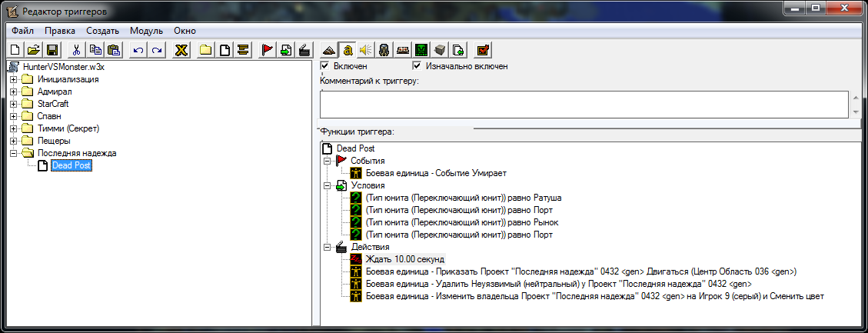Image resolution: width=868 pixels, height=333 pixels.
Task: Select HunterVSMonster.w3x map root
Action: 64,67
